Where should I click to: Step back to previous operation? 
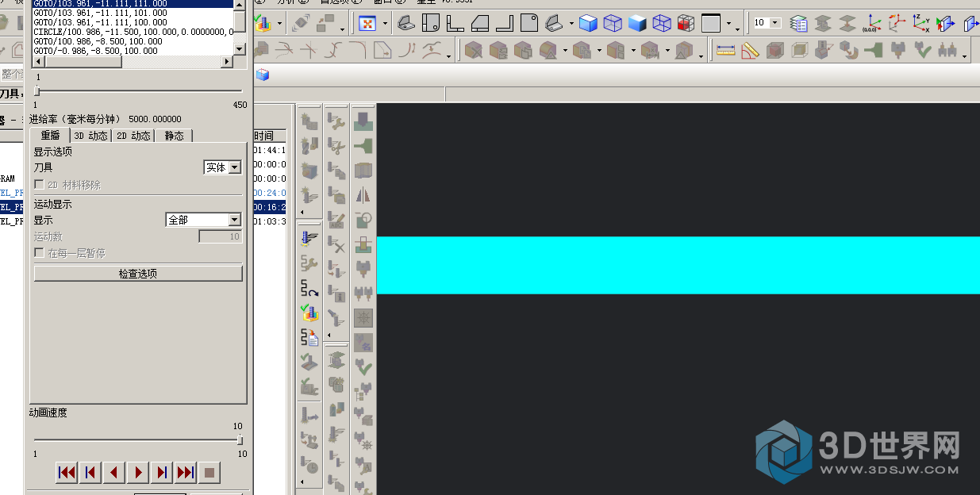90,473
